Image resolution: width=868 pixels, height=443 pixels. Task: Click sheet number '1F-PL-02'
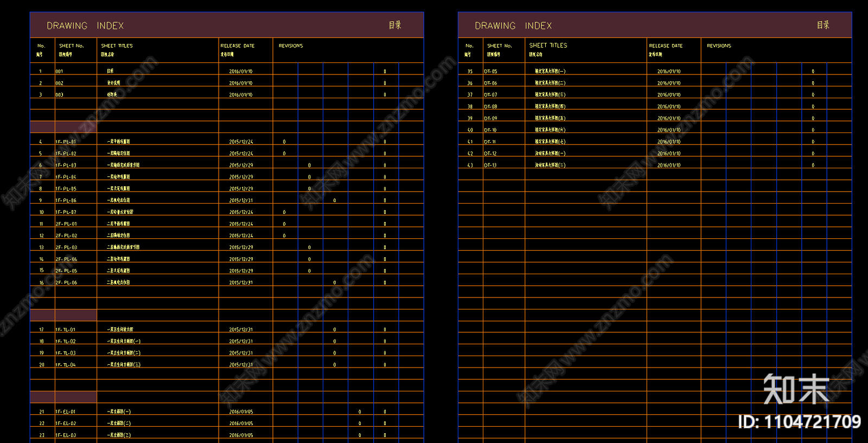66,154
